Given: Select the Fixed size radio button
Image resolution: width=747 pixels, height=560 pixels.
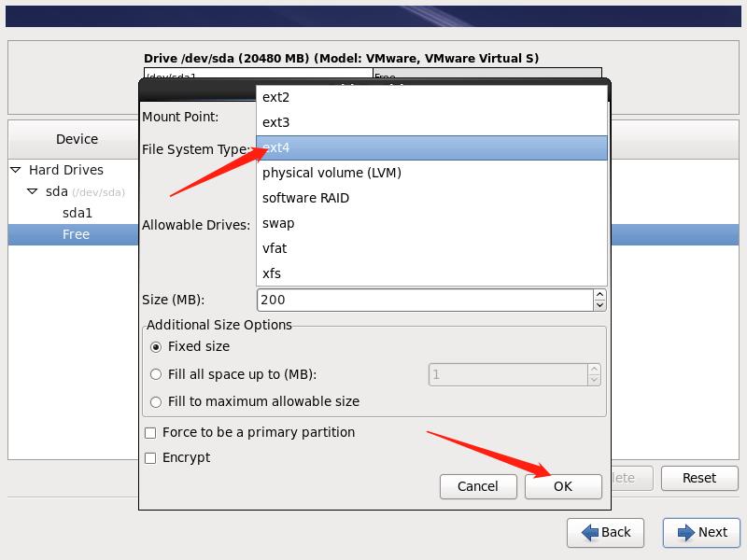Looking at the screenshot, I should [x=156, y=347].
